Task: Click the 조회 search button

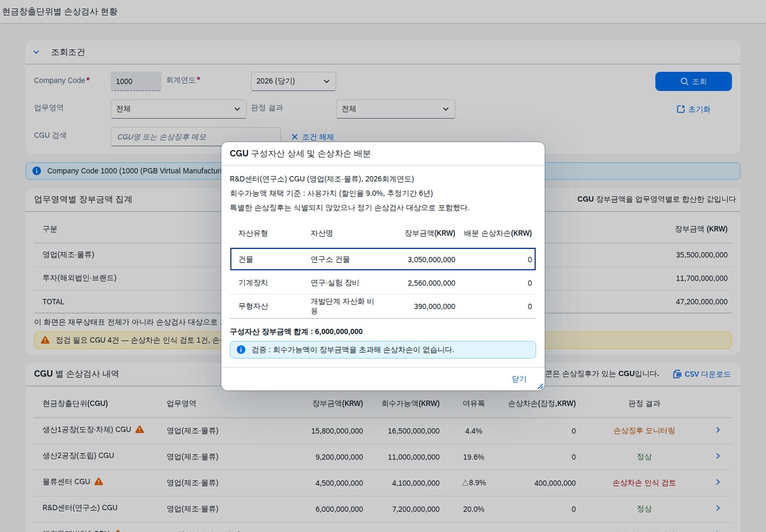Action: (693, 81)
